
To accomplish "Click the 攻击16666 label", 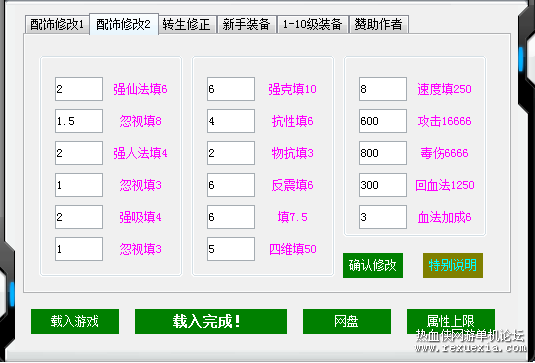I will 444,121.
